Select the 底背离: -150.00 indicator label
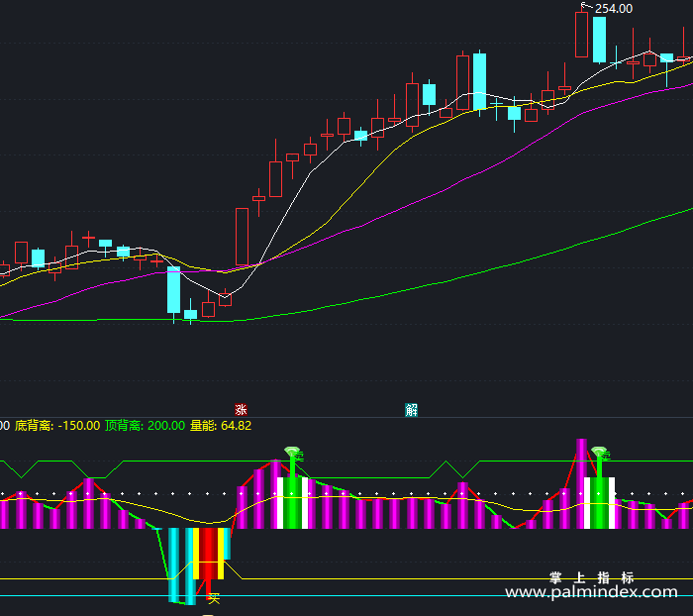The width and height of the screenshot is (693, 616). coord(57,426)
